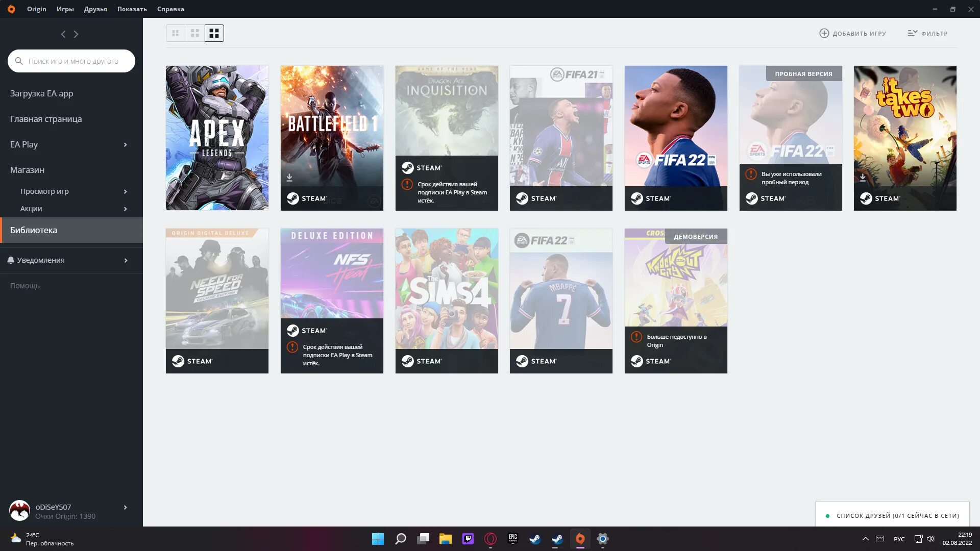Click the ДЕМОВЕРСИЯ badge on Knockout City
Viewport: 980px width, 551px height.
tap(696, 237)
